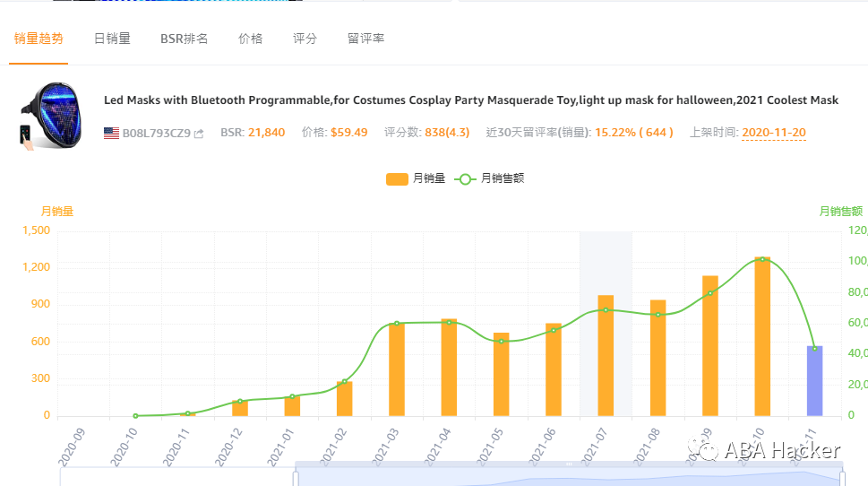Go to the 评分 tab
This screenshot has width=868, height=486.
coord(305,39)
